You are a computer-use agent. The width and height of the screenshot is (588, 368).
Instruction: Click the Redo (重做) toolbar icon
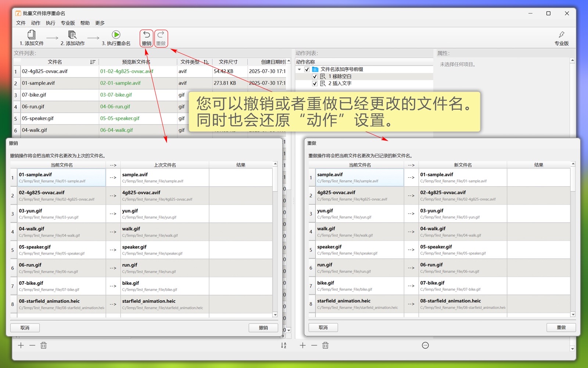pos(161,35)
